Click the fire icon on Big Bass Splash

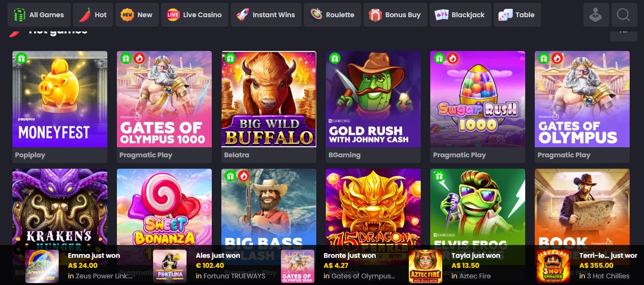(243, 176)
